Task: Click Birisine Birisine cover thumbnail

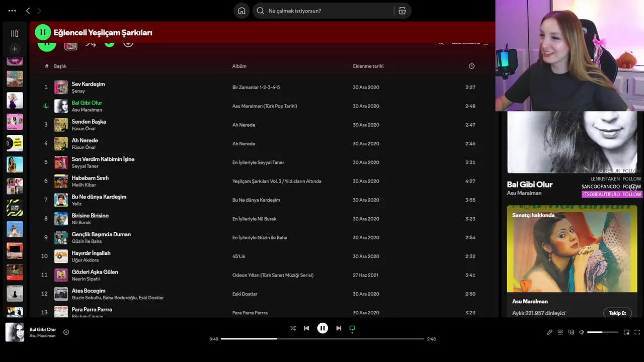Action: click(61, 219)
